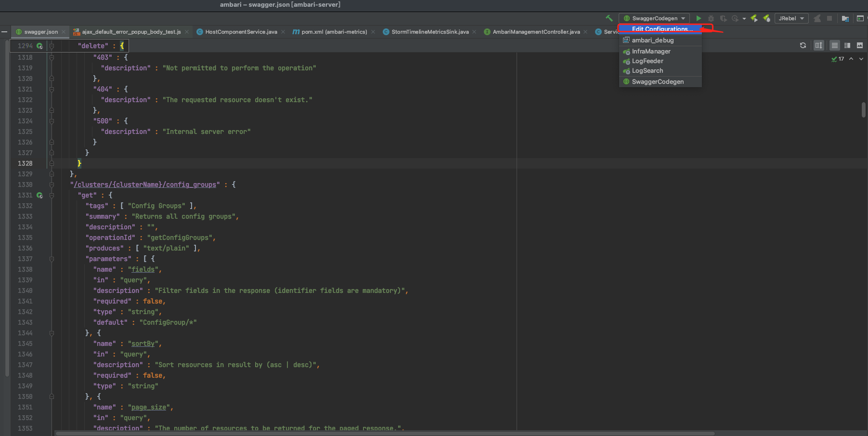Close the pom.xml (ambari-metrics) tab
Image resolution: width=868 pixels, height=436 pixels.
click(x=373, y=32)
